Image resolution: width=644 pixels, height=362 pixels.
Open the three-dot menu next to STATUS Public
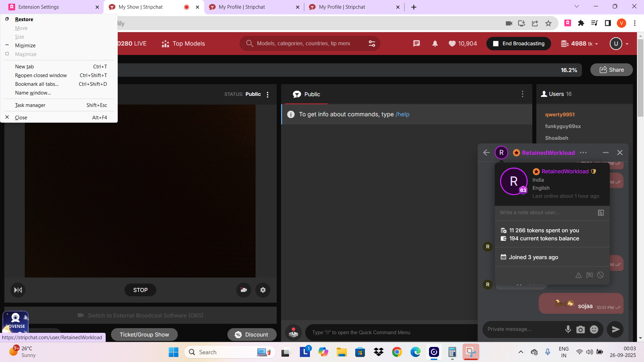(x=268, y=95)
